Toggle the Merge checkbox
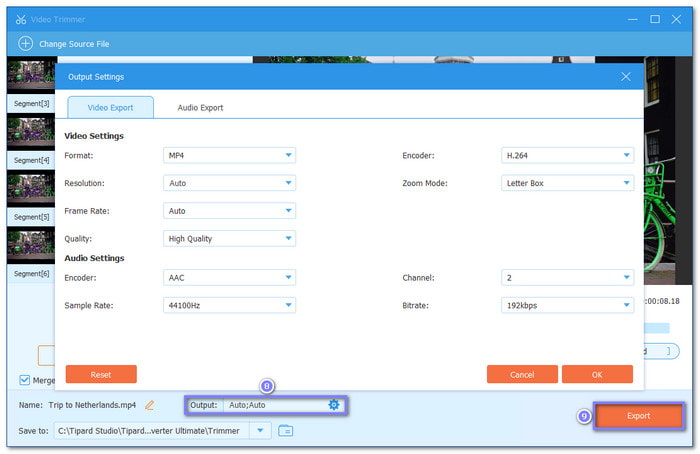Image resolution: width=700 pixels, height=454 pixels. tap(25, 380)
